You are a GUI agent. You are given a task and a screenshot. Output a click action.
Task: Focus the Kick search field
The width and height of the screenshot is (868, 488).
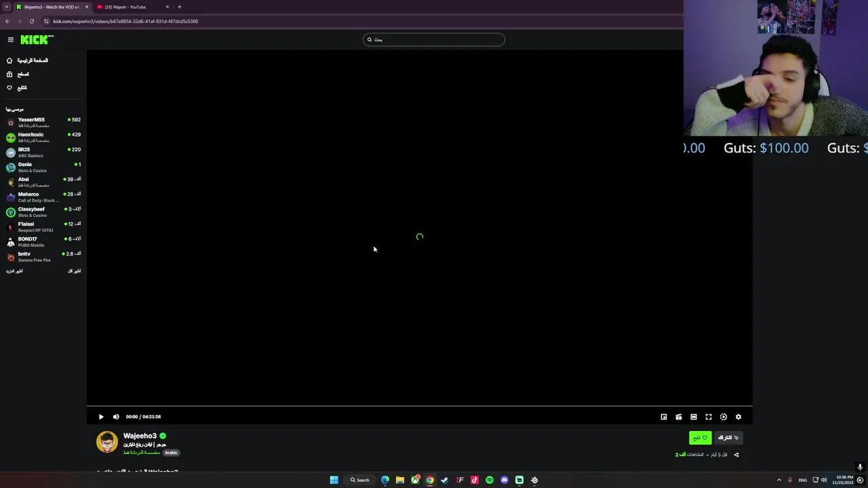[434, 39]
